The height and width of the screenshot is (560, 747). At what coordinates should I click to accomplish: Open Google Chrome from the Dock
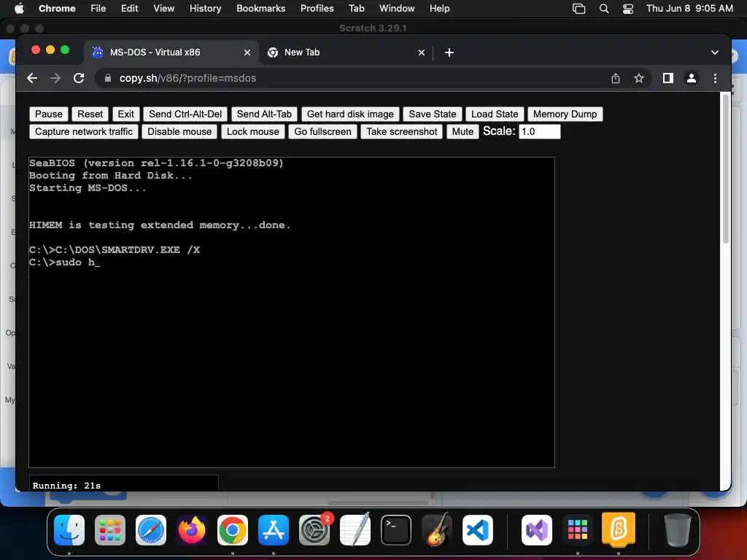pos(233,530)
